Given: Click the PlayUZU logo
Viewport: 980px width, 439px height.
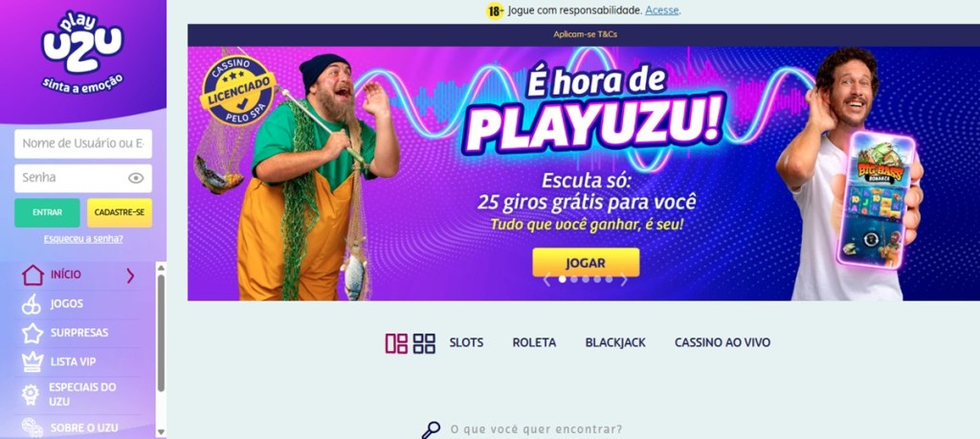Looking at the screenshot, I should (82, 52).
